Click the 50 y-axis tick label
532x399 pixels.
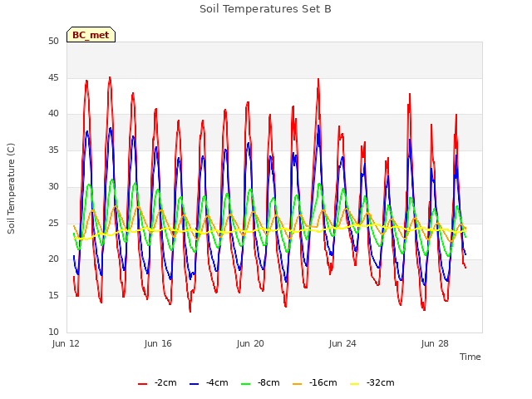[x=53, y=41]
